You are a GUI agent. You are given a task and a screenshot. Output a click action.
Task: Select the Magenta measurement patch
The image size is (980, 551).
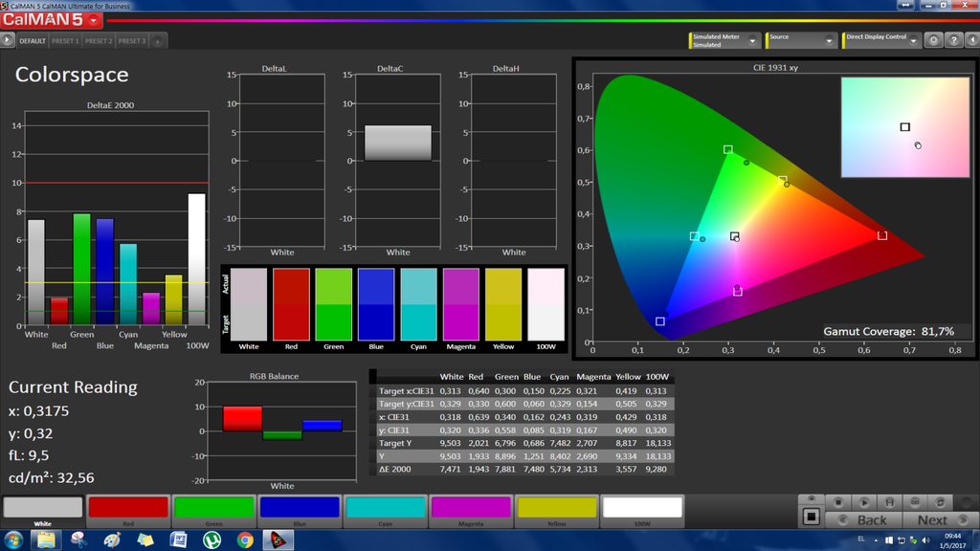coord(471,511)
